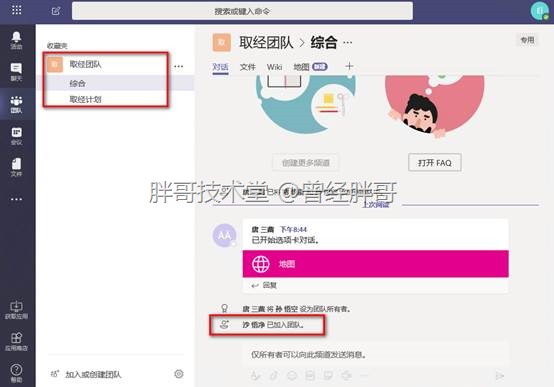Click the AA user avatar
554x387 pixels.
[x=224, y=235]
